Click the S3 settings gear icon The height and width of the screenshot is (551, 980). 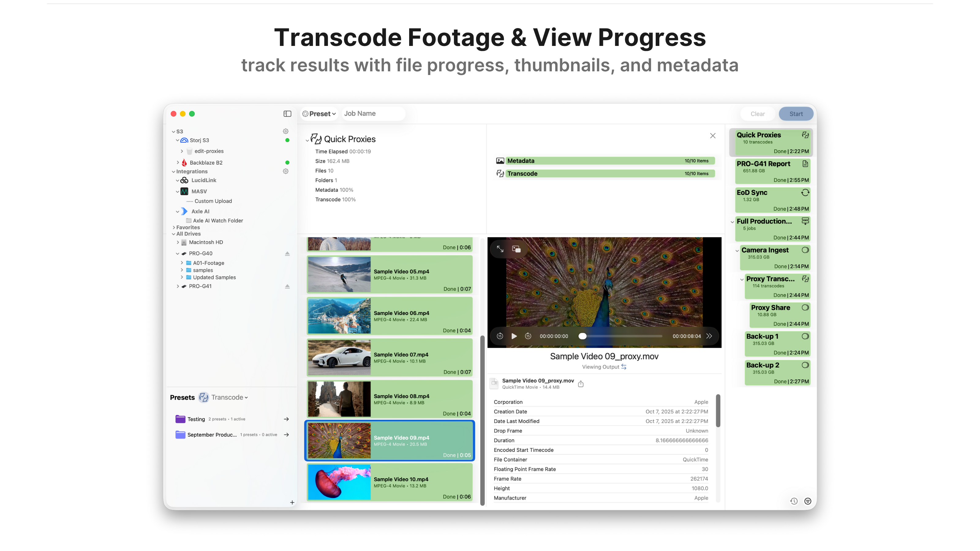click(286, 131)
